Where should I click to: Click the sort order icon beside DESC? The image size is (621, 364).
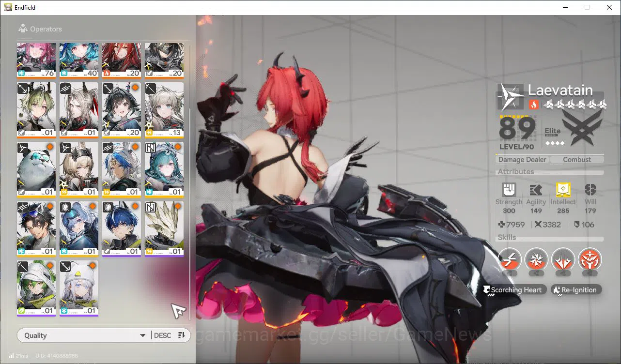[182, 335]
